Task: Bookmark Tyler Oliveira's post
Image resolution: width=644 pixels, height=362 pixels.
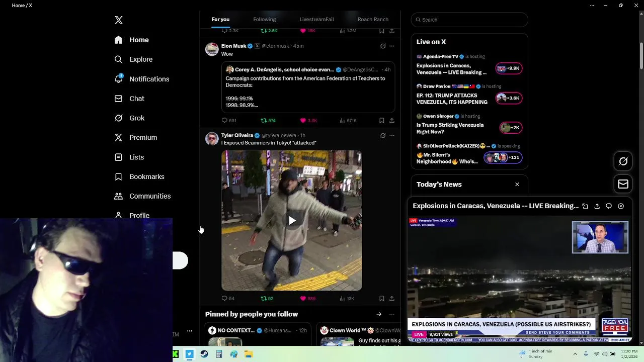Action: click(x=382, y=298)
